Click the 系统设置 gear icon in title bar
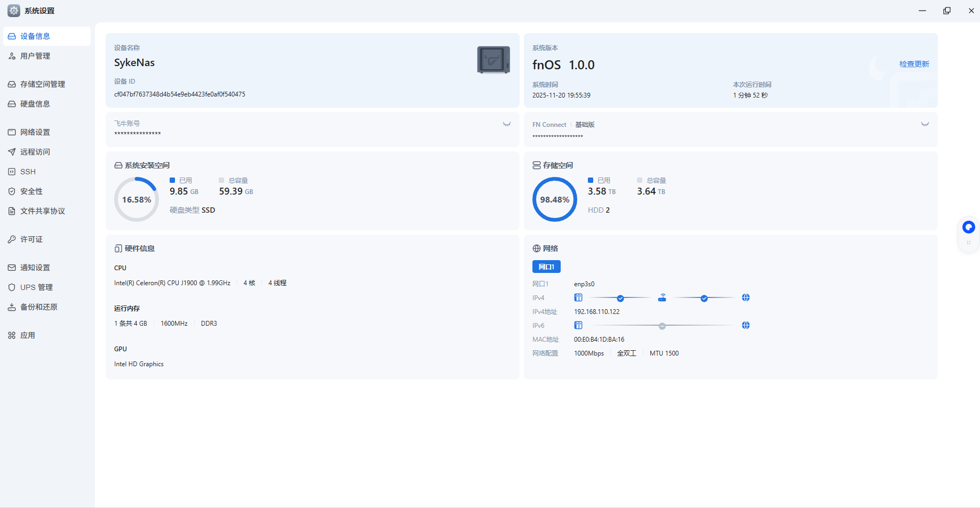The width and height of the screenshot is (980, 508). click(14, 11)
